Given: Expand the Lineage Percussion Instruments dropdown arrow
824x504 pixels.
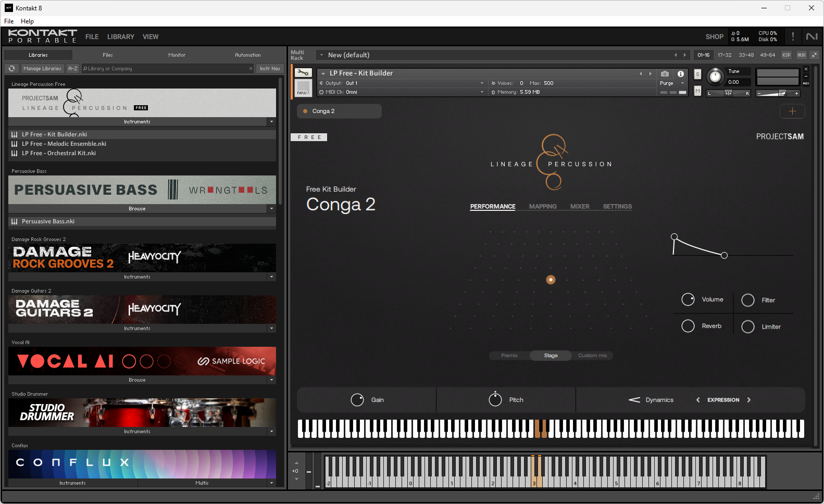Looking at the screenshot, I should [x=271, y=121].
